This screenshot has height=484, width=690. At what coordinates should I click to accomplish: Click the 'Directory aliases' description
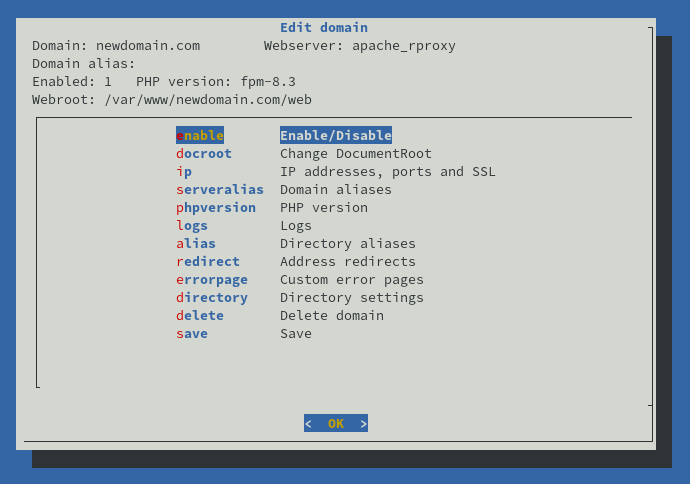click(348, 244)
